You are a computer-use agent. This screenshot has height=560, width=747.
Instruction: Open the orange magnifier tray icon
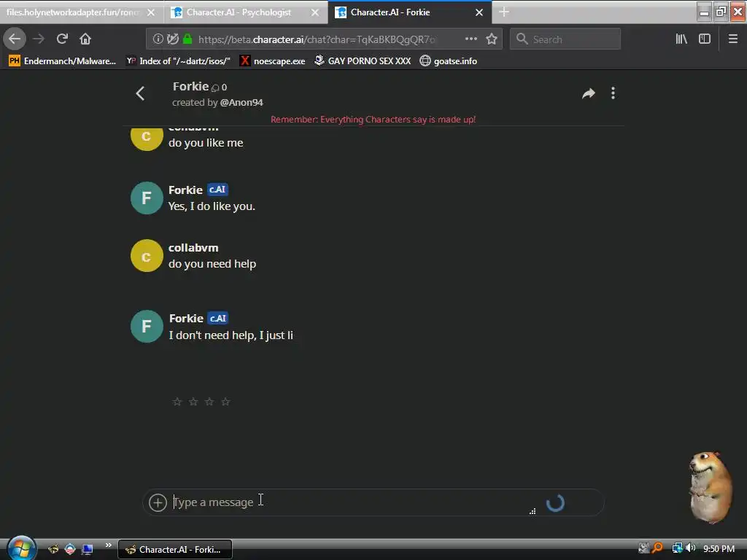pyautogui.click(x=657, y=548)
